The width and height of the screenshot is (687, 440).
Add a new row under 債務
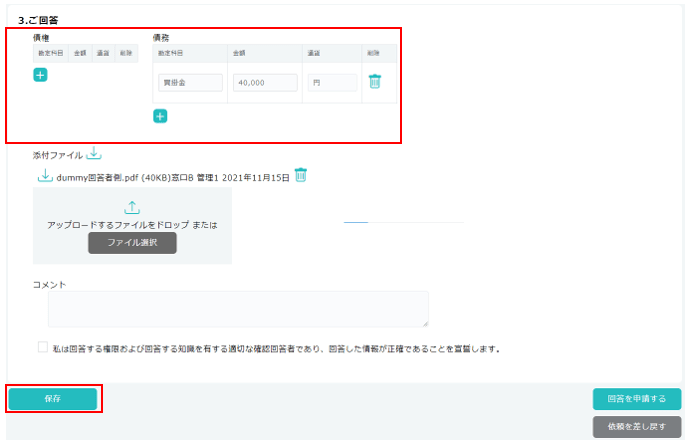pyautogui.click(x=160, y=116)
